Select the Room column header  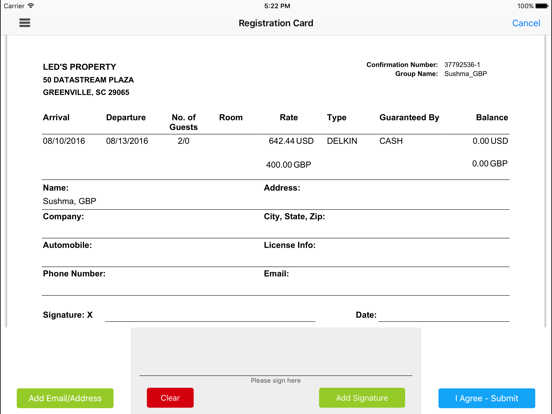(x=231, y=118)
